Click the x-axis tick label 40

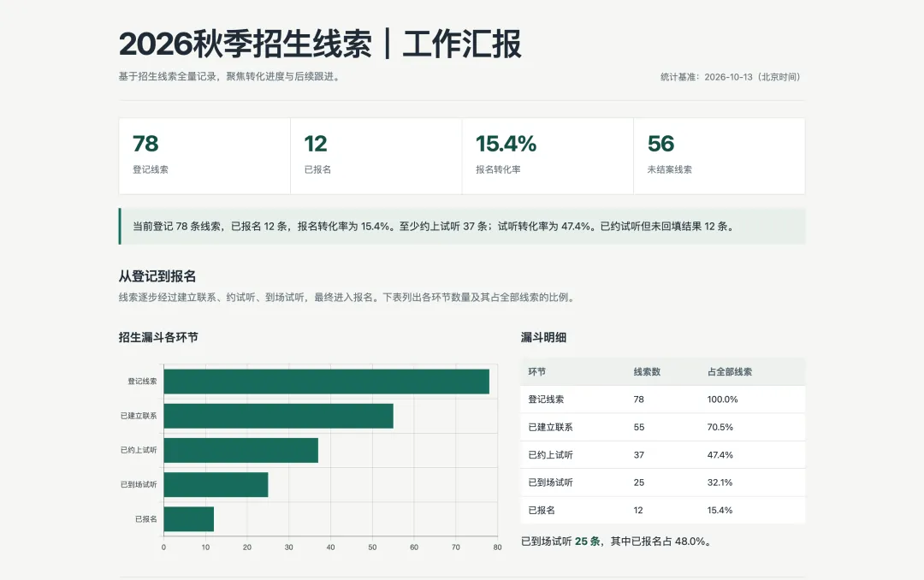(x=330, y=547)
